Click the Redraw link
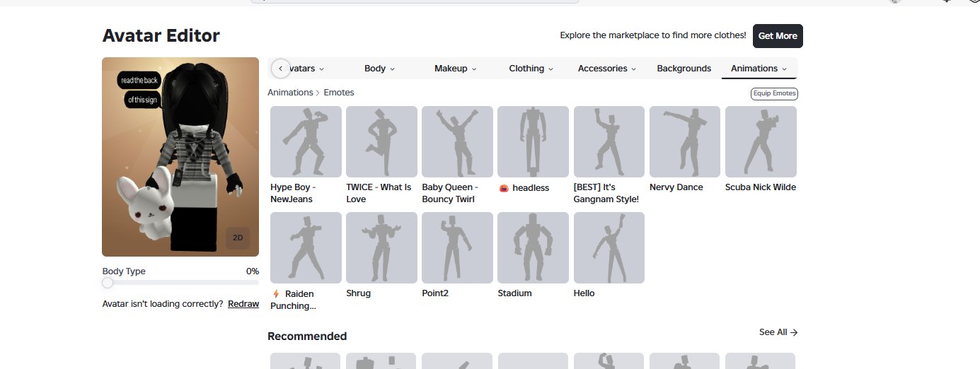The image size is (980, 369). click(243, 304)
